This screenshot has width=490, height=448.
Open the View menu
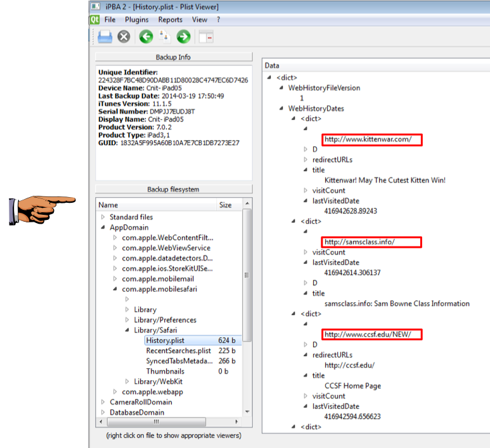pyautogui.click(x=200, y=20)
